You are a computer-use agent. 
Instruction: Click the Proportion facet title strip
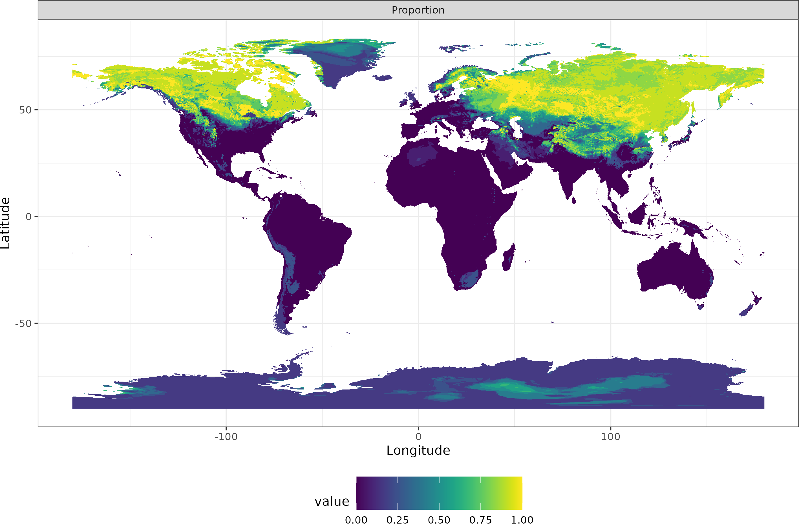(418, 10)
